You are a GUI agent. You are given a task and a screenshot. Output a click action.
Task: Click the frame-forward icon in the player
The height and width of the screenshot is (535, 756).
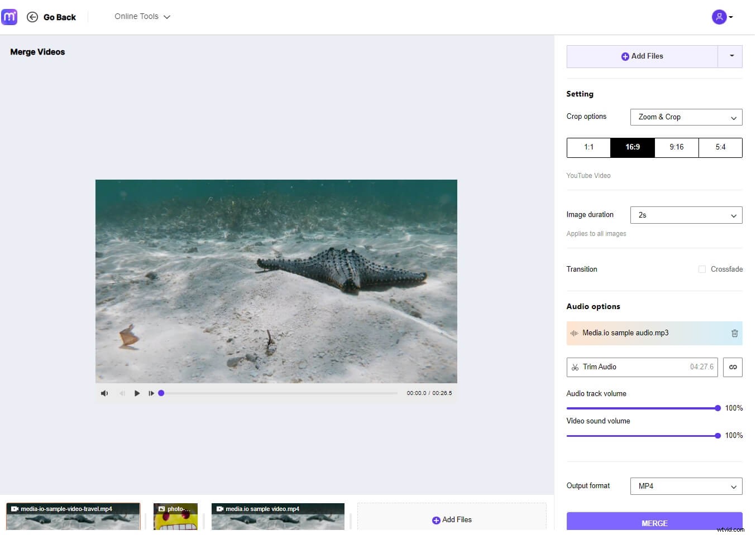151,393
